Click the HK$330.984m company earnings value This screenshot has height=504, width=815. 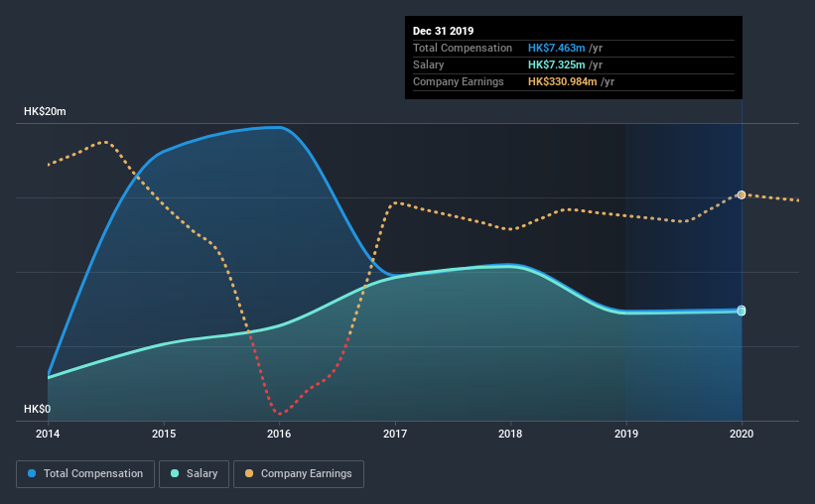(x=563, y=81)
